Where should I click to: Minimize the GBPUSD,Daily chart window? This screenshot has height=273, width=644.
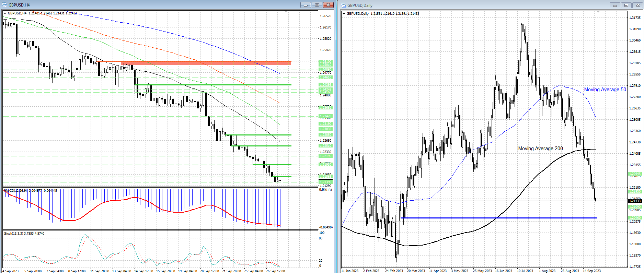tap(615, 5)
